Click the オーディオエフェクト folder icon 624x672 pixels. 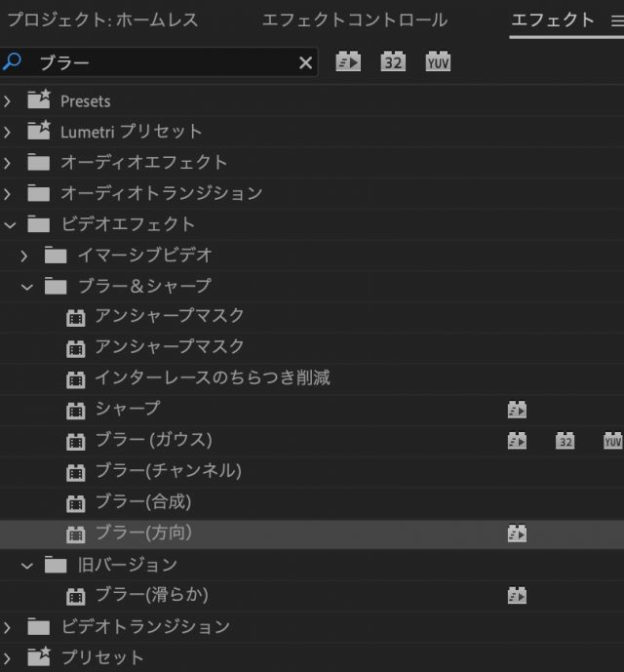point(39,162)
